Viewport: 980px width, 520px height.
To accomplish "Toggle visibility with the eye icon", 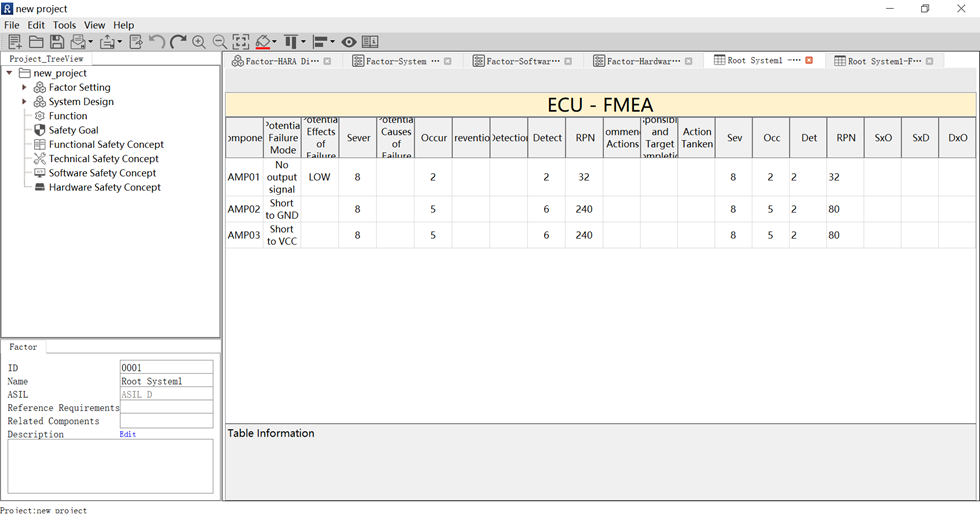I will click(349, 42).
